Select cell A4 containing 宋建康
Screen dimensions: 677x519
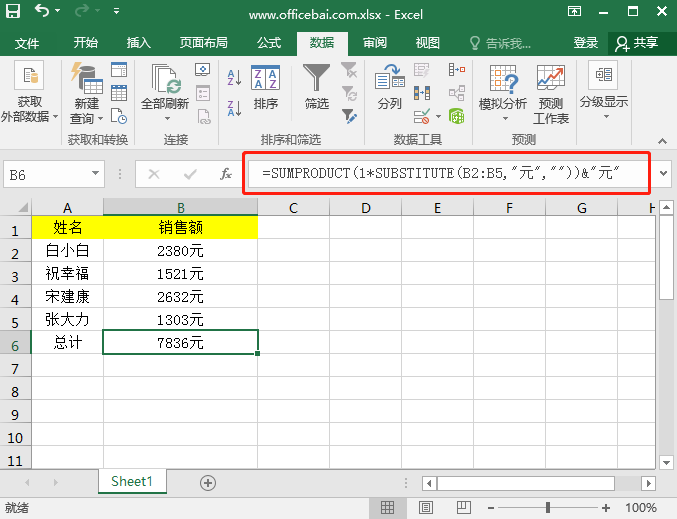(67, 297)
